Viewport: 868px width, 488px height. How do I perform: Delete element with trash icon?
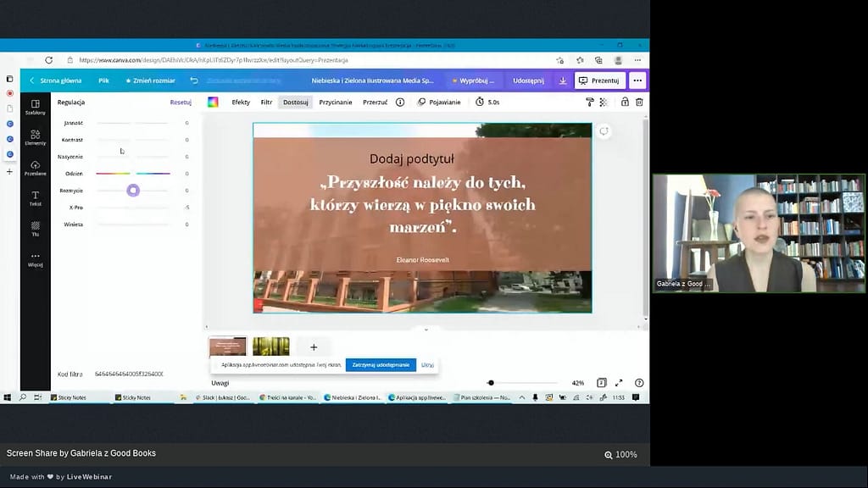639,102
